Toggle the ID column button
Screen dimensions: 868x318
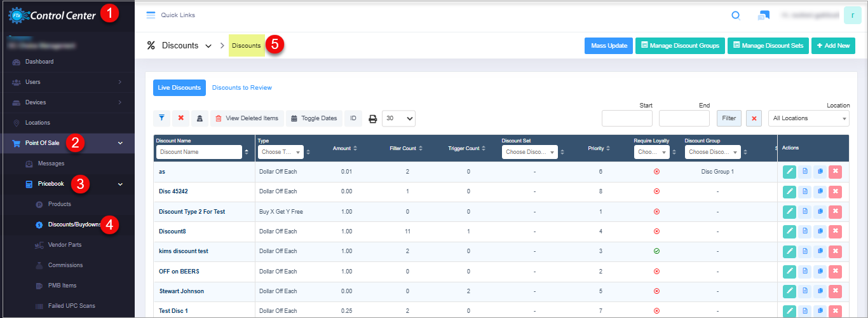pos(353,118)
